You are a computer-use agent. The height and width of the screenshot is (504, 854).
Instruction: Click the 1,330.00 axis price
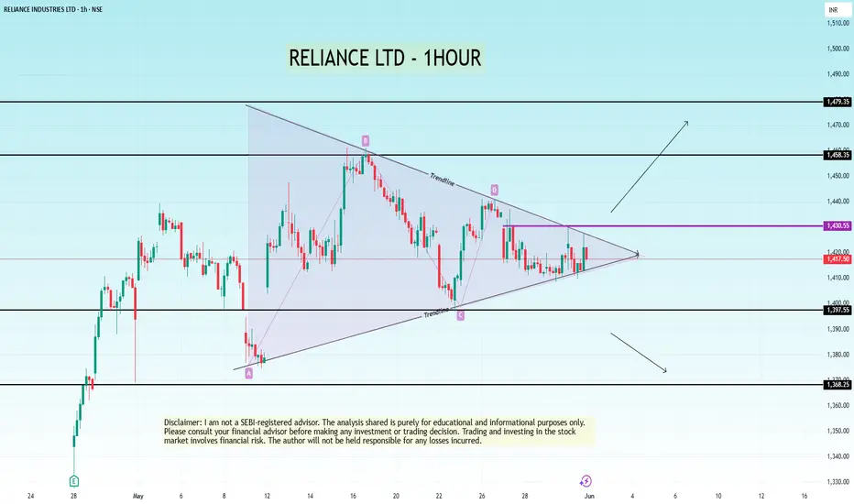tap(838, 482)
